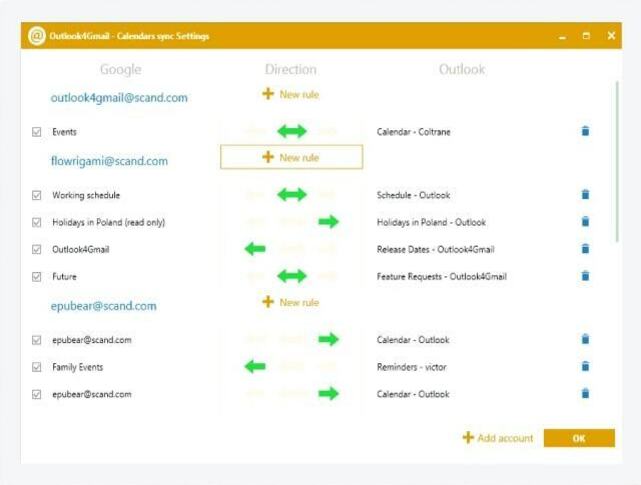Click the large epubear@scand.com account heading
Viewport: 641px width, 485px height.
[103, 306]
